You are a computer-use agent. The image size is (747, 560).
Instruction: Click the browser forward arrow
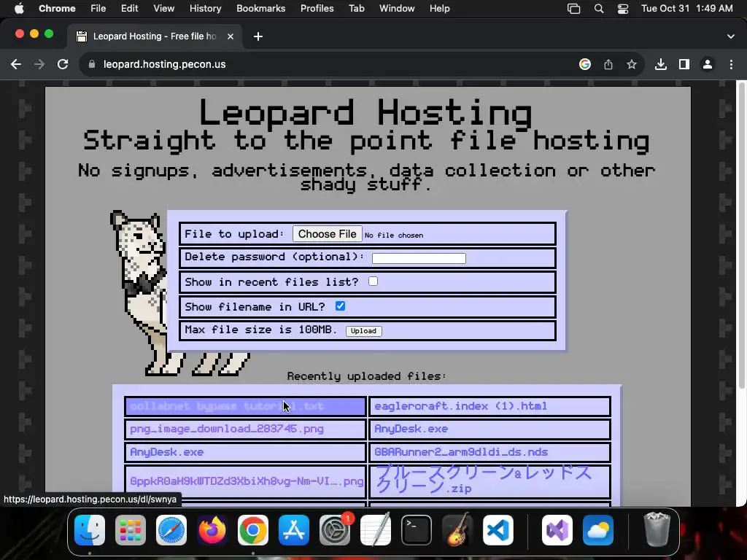point(39,64)
